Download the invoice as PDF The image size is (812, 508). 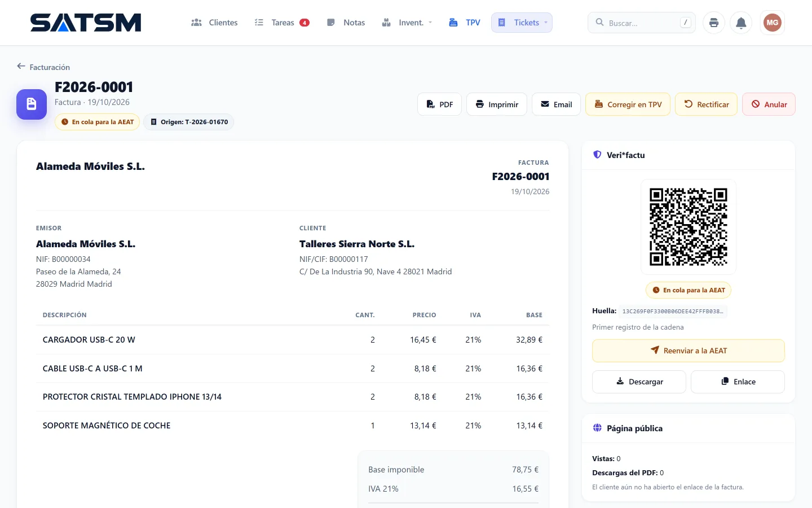439,104
